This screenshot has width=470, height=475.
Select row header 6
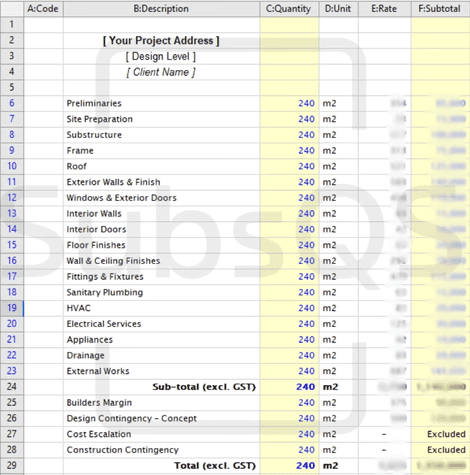tap(12, 103)
